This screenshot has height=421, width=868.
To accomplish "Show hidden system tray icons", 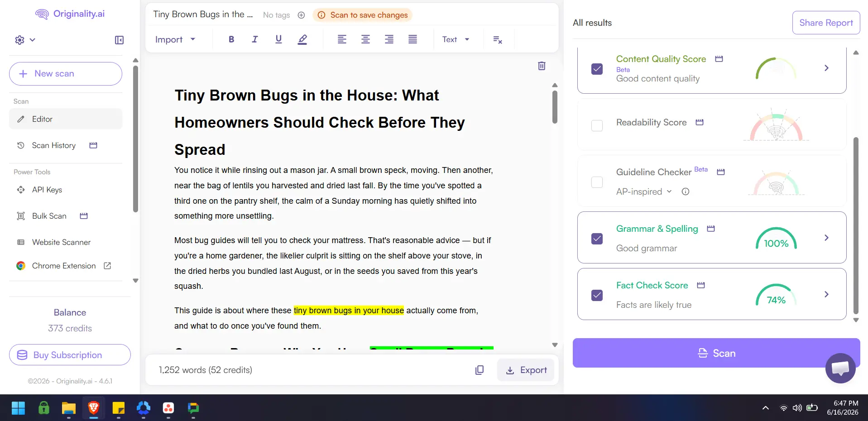I will click(766, 408).
